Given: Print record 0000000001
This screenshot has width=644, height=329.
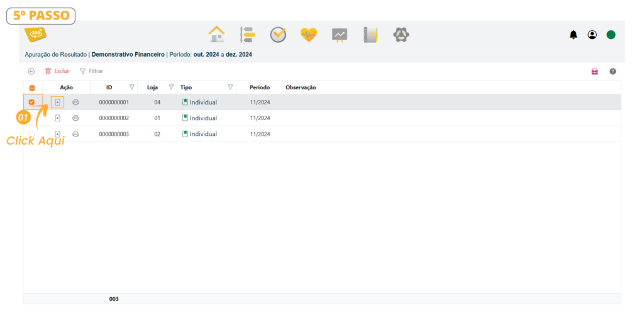Looking at the screenshot, I should click(75, 103).
